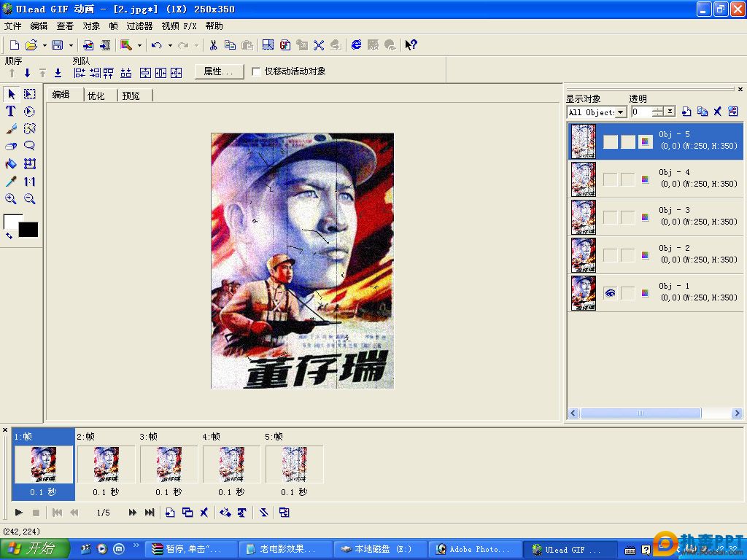Select the Pick arrow tool
Image resolution: width=747 pixels, height=560 pixels.
11,94
